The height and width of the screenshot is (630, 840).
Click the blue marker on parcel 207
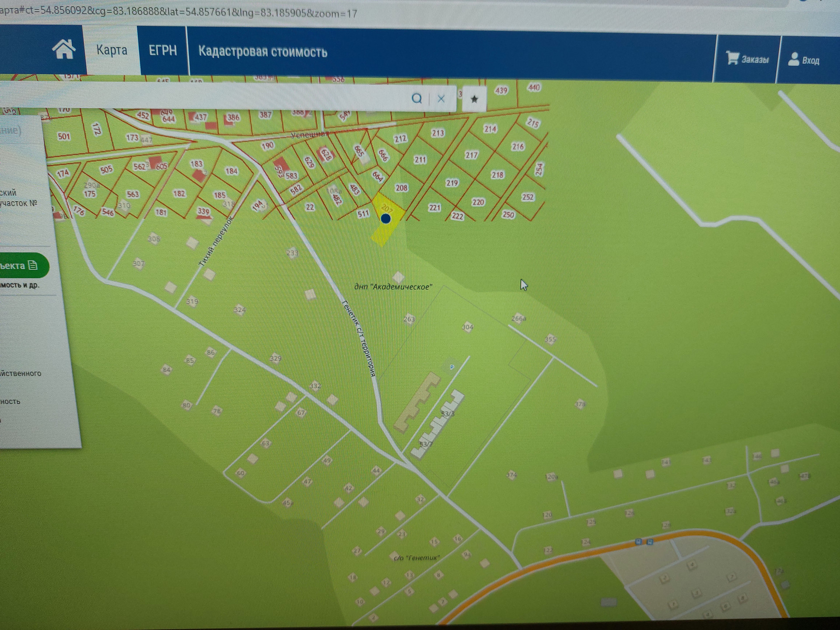(385, 218)
